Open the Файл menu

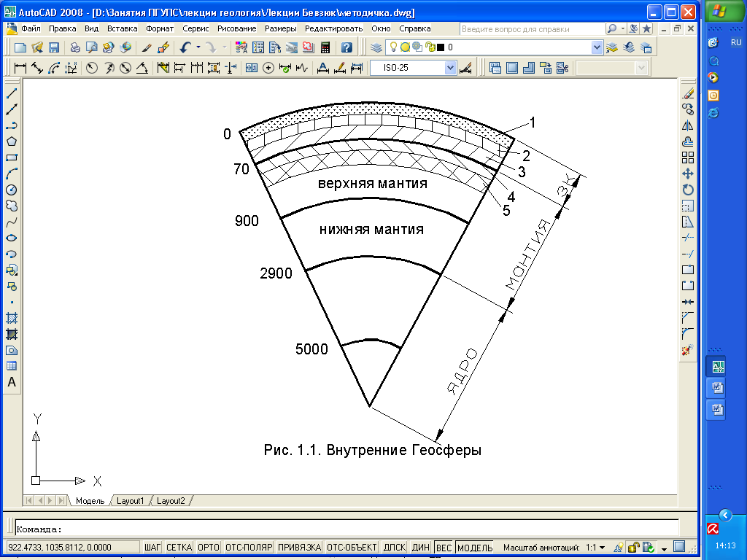point(31,28)
